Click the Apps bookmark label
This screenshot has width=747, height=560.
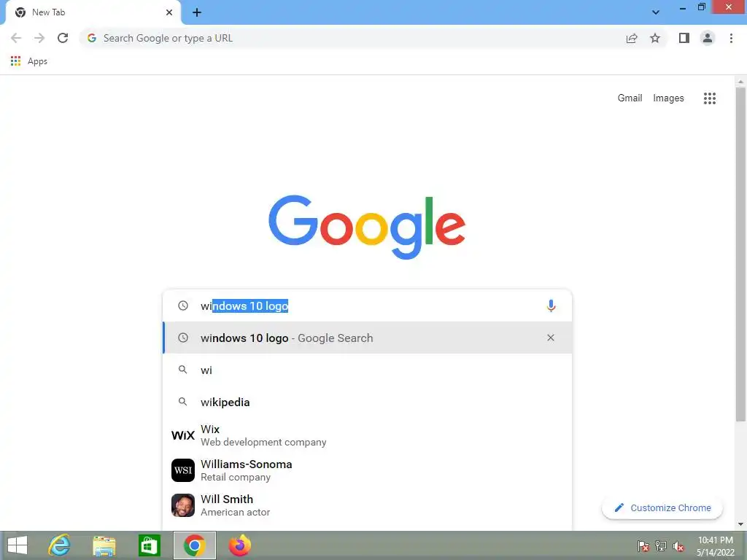37,61
